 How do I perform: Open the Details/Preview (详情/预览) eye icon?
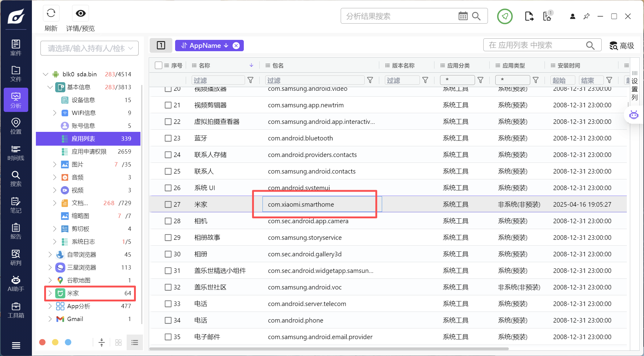tap(81, 13)
